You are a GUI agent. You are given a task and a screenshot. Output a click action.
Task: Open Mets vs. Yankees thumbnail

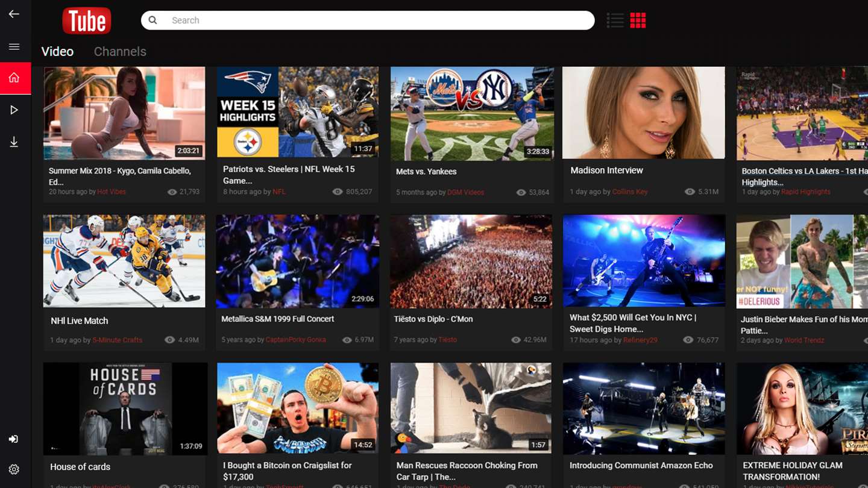pos(472,113)
